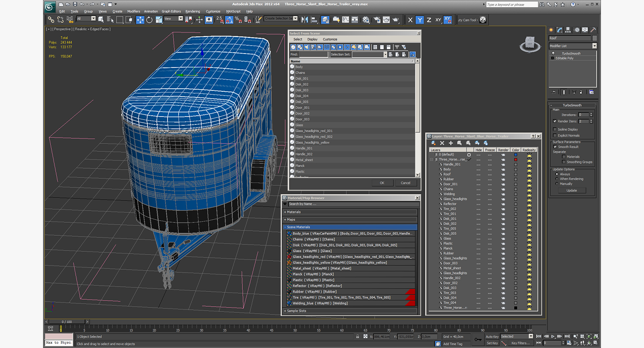The width and height of the screenshot is (644, 348).
Task: Toggle Render Iters checkbox
Action: click(555, 121)
